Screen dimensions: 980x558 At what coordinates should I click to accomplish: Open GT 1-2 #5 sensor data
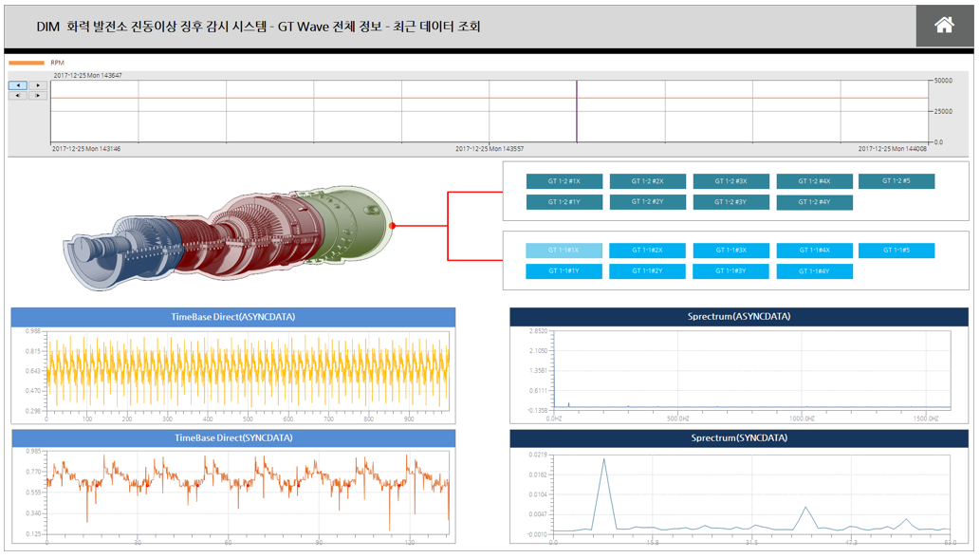click(x=897, y=181)
